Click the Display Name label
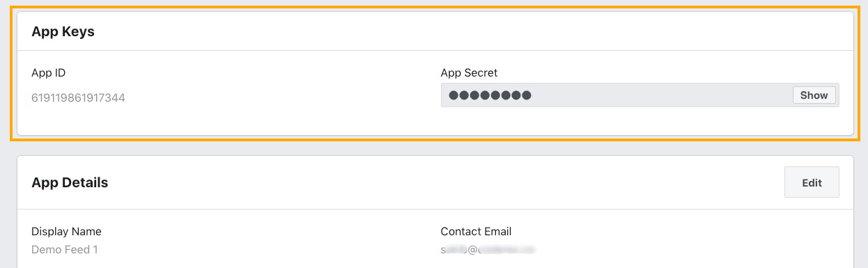 coord(66,231)
